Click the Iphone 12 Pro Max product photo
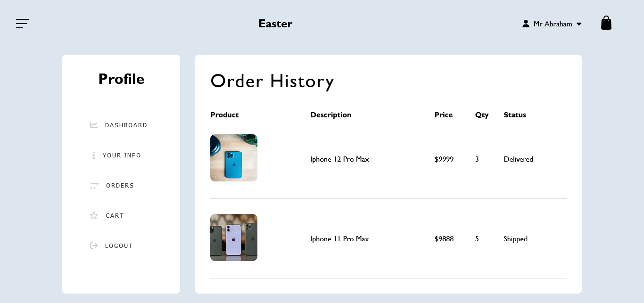 pyautogui.click(x=234, y=157)
